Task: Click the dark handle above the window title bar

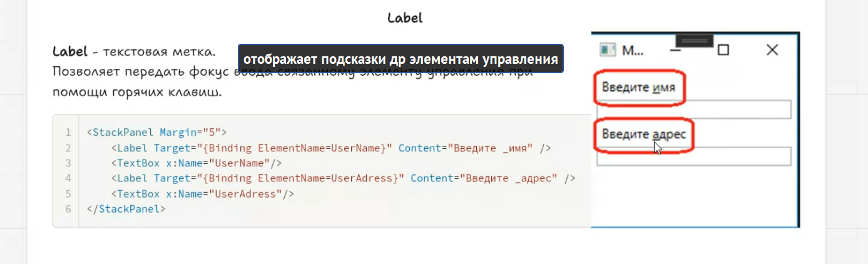Action: pyautogui.click(x=695, y=40)
